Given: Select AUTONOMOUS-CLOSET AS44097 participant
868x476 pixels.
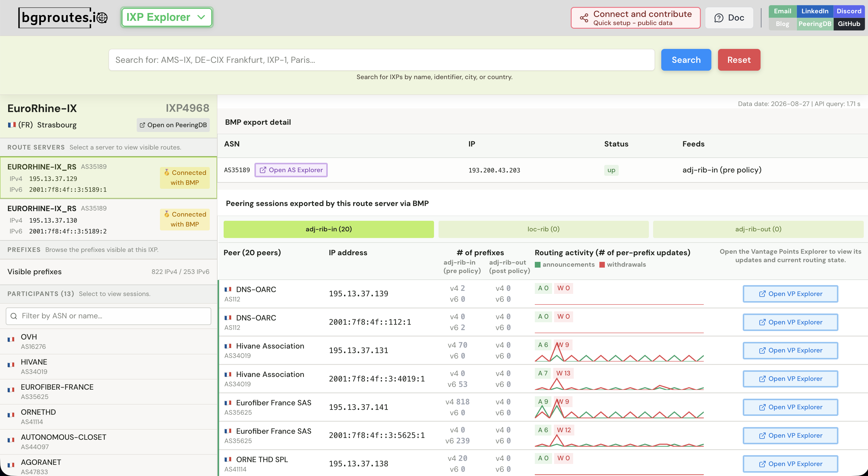Looking at the screenshot, I should [109, 442].
